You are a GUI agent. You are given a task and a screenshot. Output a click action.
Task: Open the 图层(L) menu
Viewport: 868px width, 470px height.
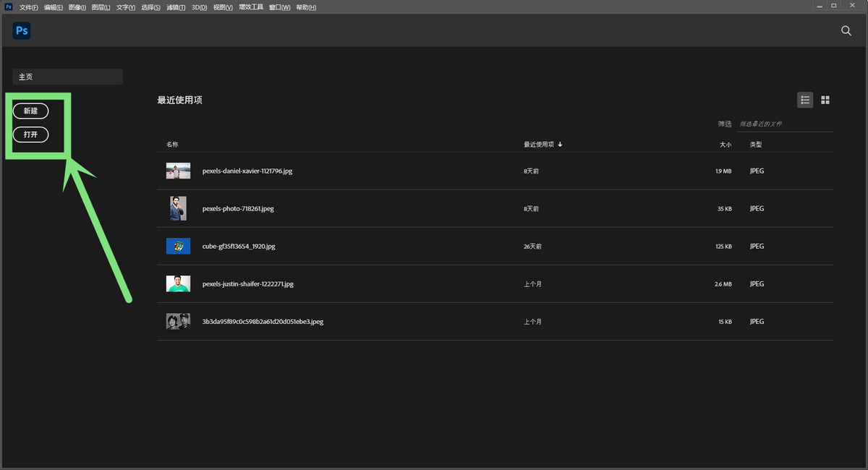tap(100, 7)
